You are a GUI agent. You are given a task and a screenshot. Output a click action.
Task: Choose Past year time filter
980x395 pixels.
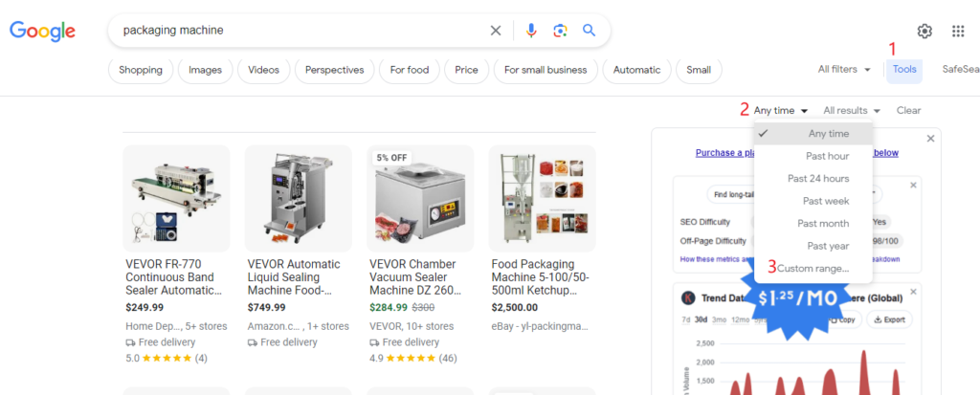pos(813,246)
